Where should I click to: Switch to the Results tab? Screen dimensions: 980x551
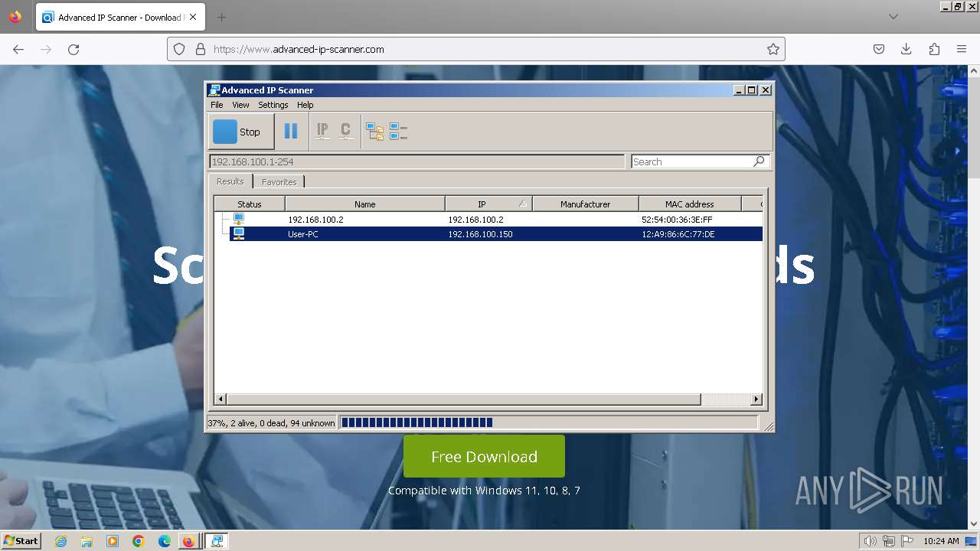(x=230, y=181)
